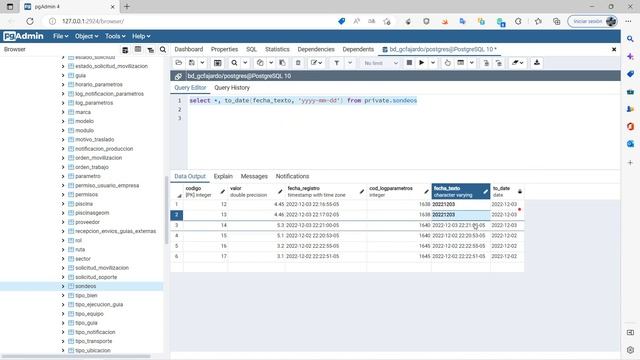Image resolution: width=640 pixels, height=360 pixels.
Task: Open the Copy options dropdown arrow
Action: [x=271, y=63]
